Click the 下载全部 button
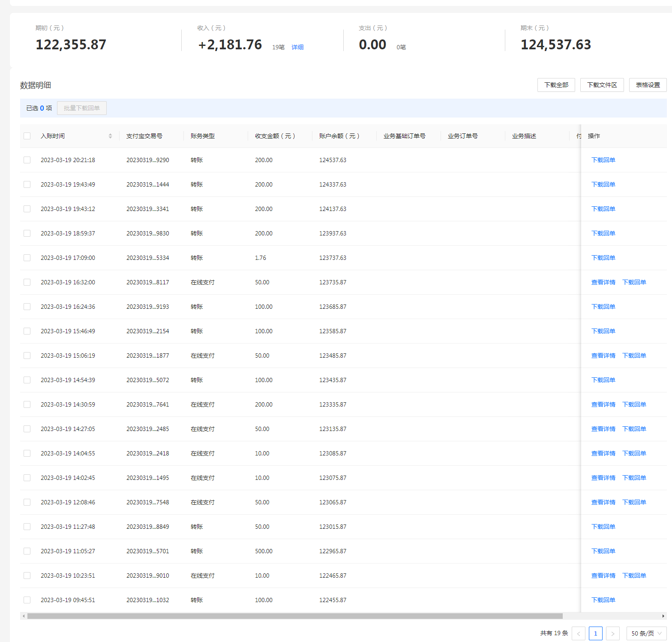Image resolution: width=672 pixels, height=642 pixels. pyautogui.click(x=556, y=85)
